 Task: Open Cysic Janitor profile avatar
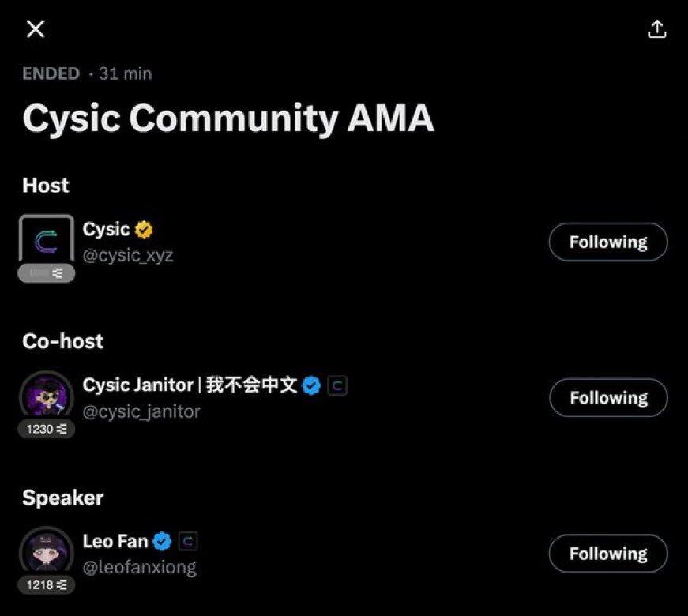(46, 395)
